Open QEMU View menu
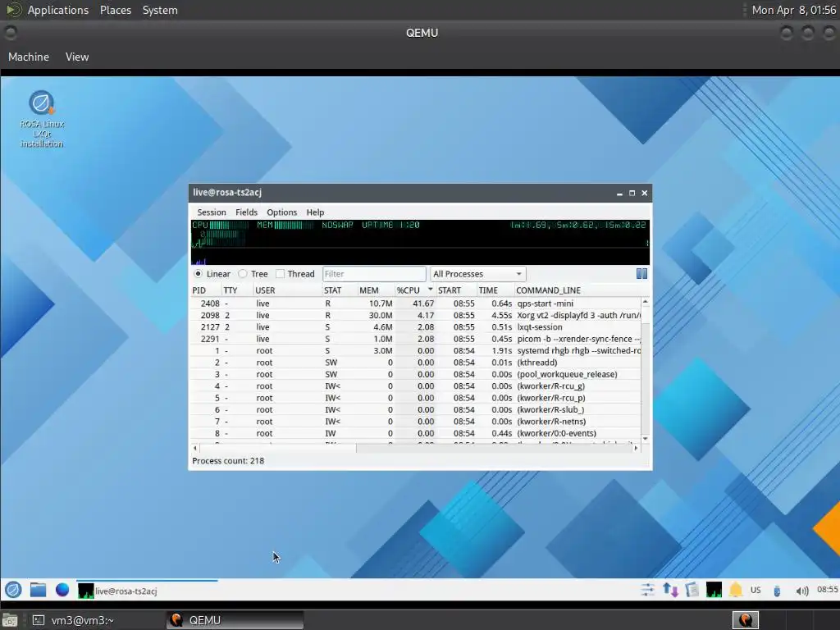 [x=77, y=57]
